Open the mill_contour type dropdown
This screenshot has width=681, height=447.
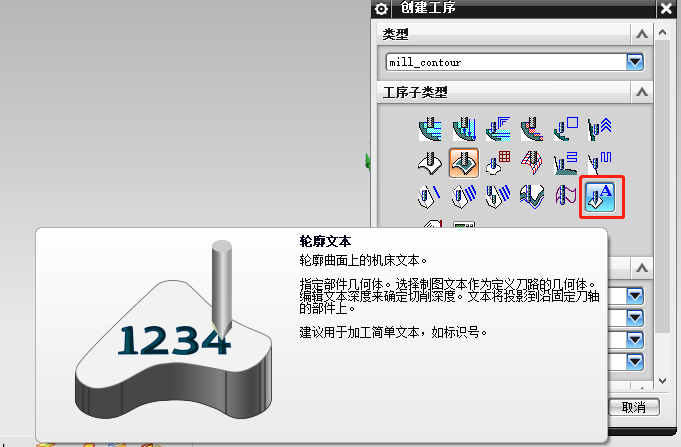pos(634,62)
